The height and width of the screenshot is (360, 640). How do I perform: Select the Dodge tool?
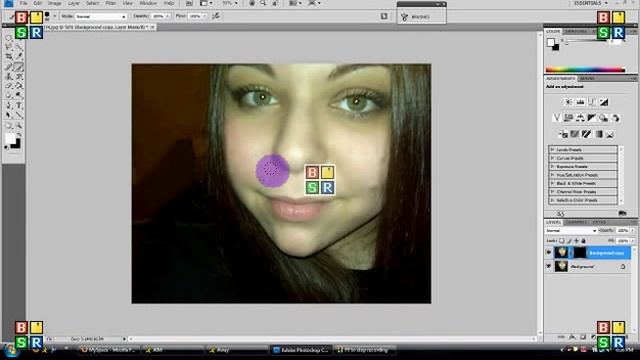click(x=19, y=96)
